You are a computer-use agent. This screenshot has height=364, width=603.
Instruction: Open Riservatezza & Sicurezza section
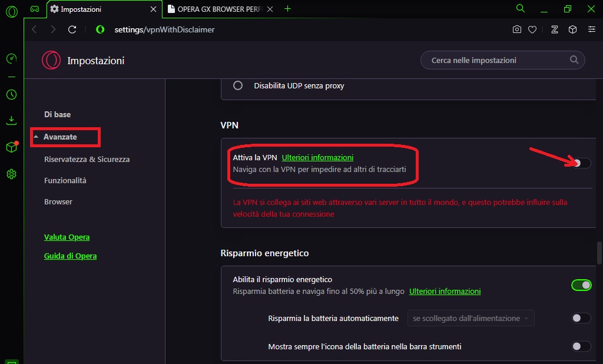(87, 159)
